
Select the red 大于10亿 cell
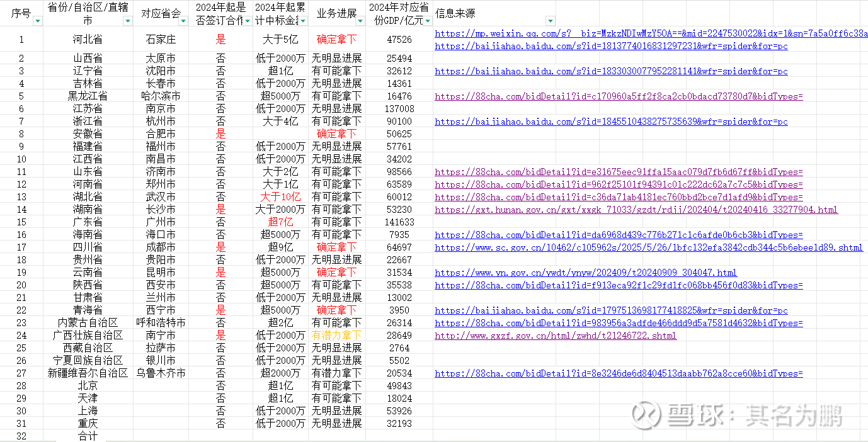coord(280,196)
